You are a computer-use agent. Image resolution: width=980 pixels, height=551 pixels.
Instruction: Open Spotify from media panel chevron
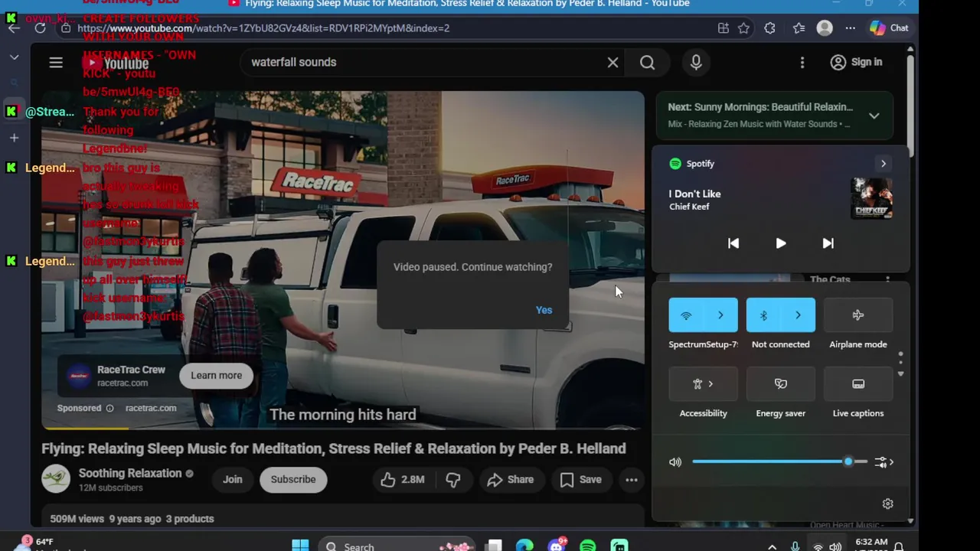[x=883, y=163]
